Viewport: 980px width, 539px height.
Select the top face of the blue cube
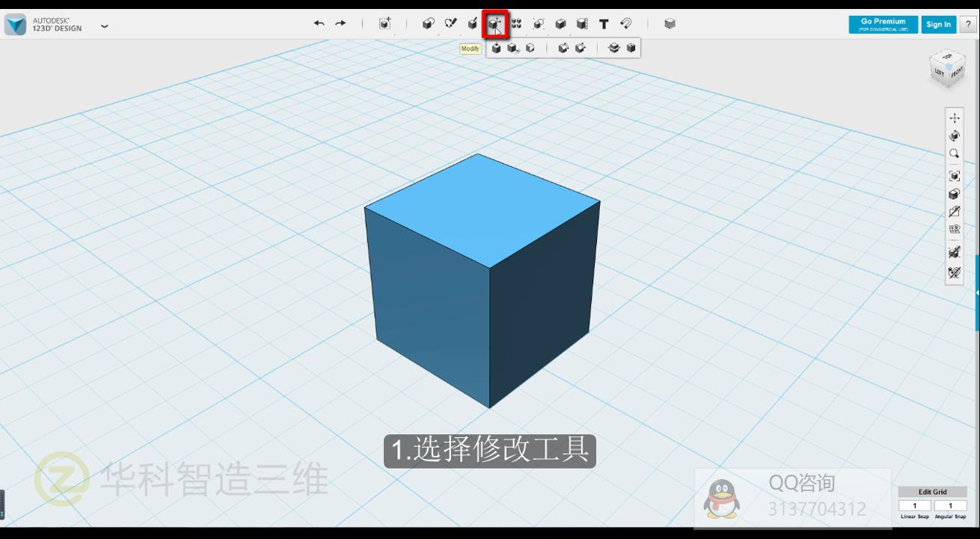click(482, 210)
